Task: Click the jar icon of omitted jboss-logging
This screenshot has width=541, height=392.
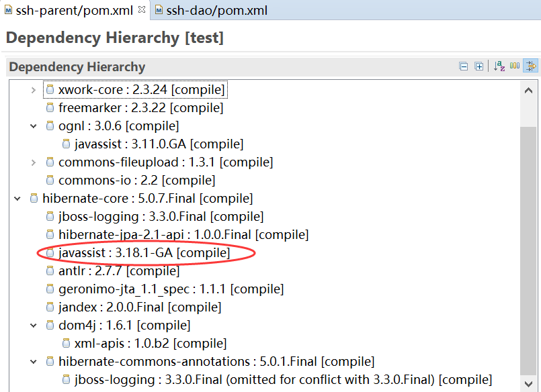Action: (x=67, y=380)
